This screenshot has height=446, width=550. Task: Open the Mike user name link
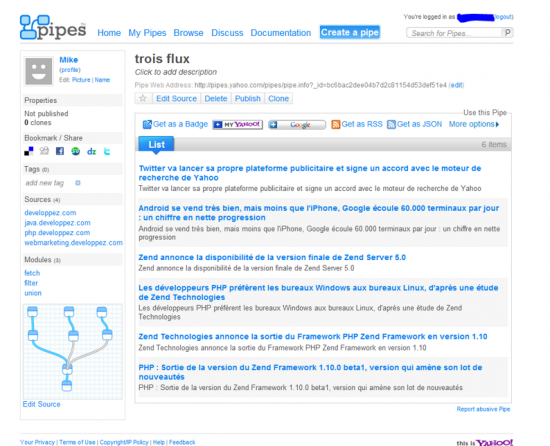[x=69, y=60]
